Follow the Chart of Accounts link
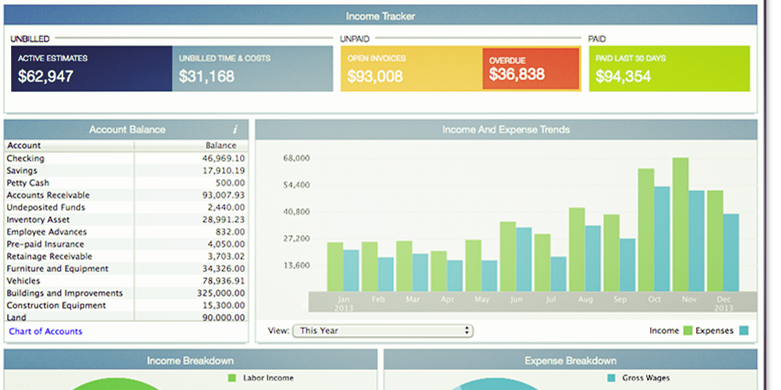 tap(45, 331)
